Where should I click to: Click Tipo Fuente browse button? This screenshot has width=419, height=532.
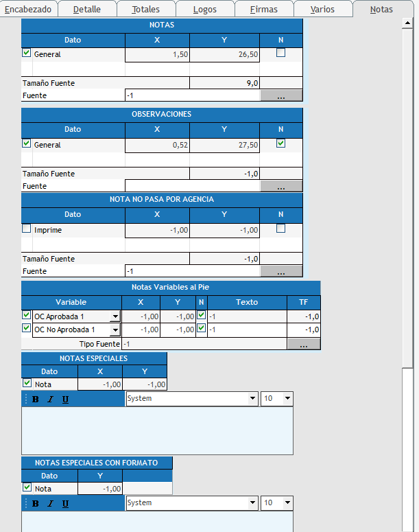pyautogui.click(x=303, y=344)
